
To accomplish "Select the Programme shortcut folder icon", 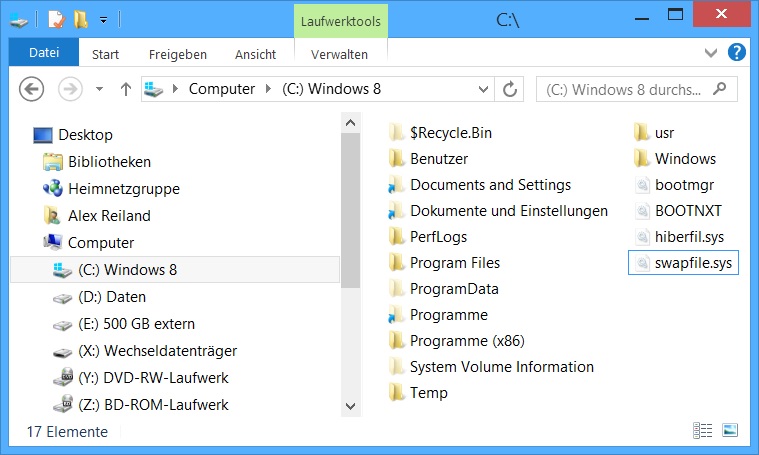I will [396, 315].
